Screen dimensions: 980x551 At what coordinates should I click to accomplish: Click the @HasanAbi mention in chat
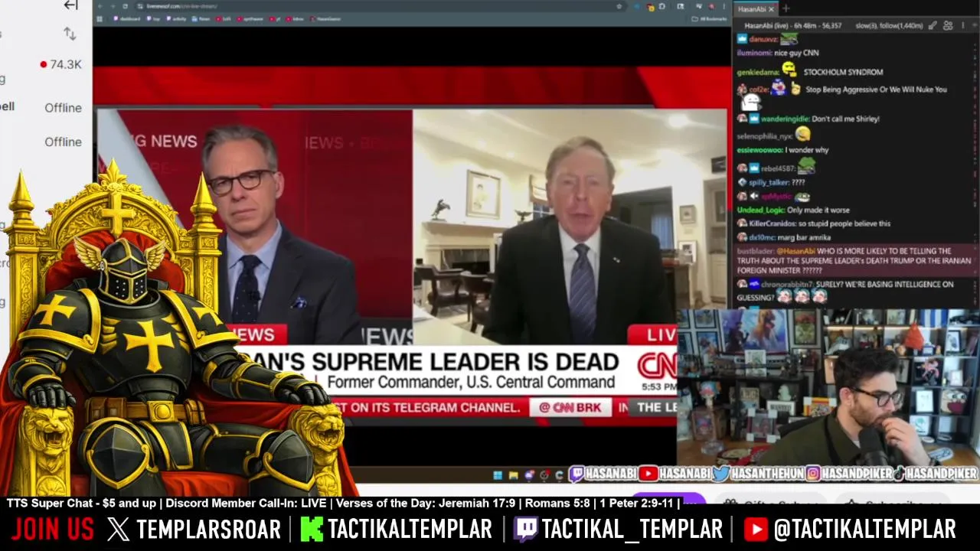(x=795, y=251)
